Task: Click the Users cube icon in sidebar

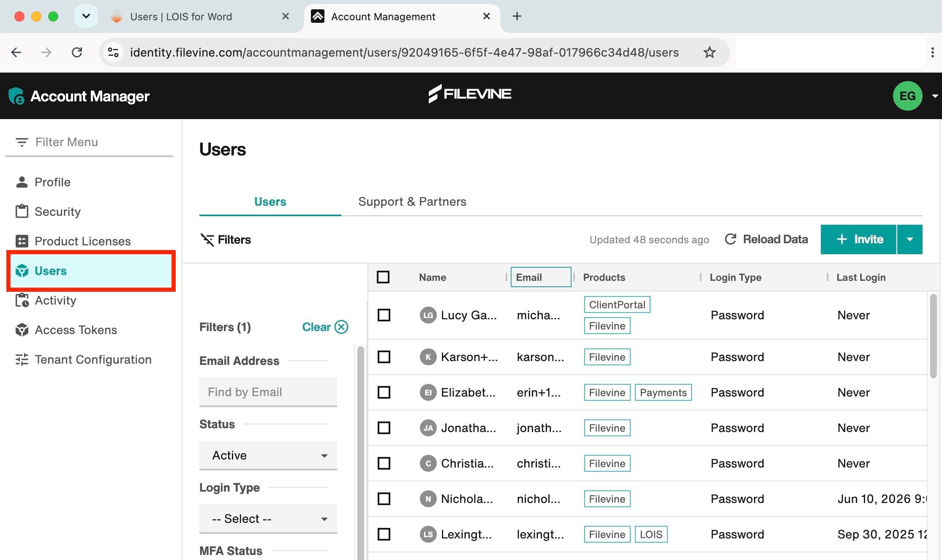Action: click(22, 271)
